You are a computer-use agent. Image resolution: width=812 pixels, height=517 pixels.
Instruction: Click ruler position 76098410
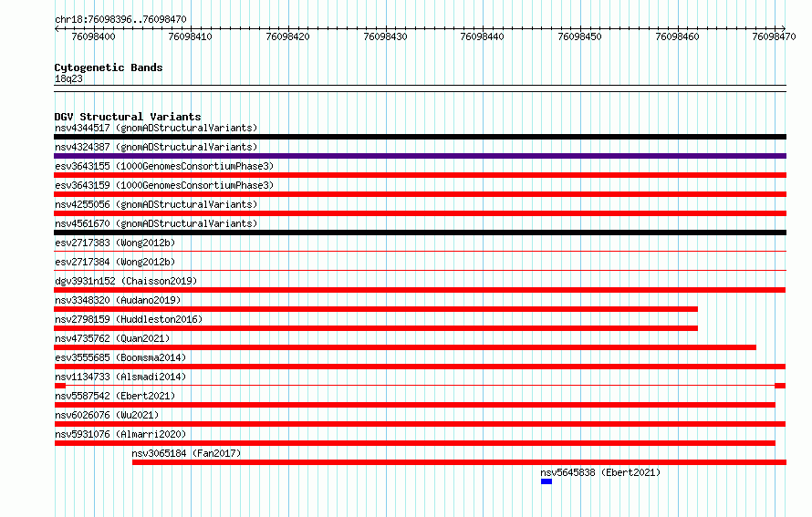point(190,36)
